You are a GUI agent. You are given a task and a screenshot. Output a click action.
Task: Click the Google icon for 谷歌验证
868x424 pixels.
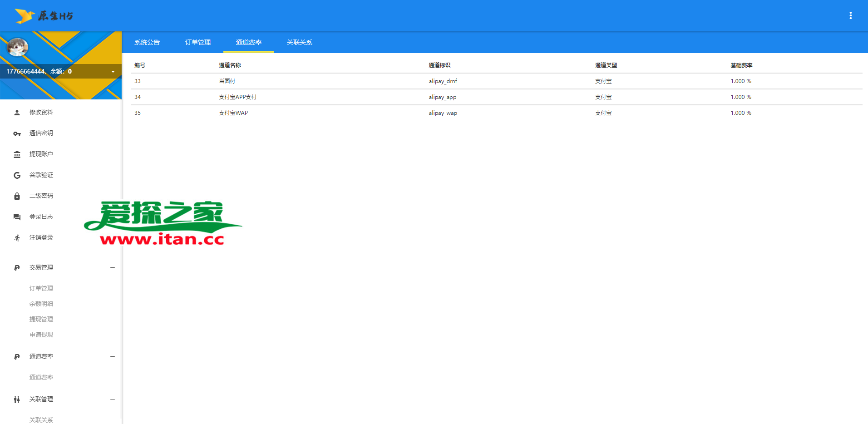click(x=17, y=175)
